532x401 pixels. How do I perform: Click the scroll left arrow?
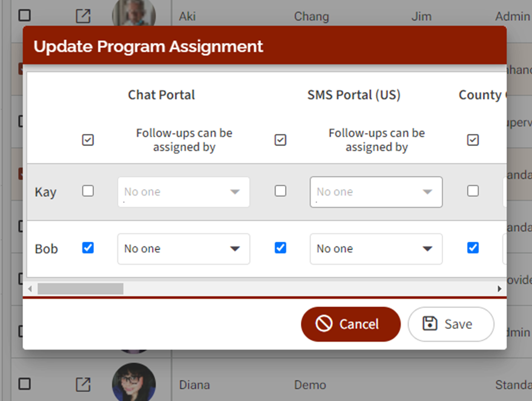[x=30, y=289]
